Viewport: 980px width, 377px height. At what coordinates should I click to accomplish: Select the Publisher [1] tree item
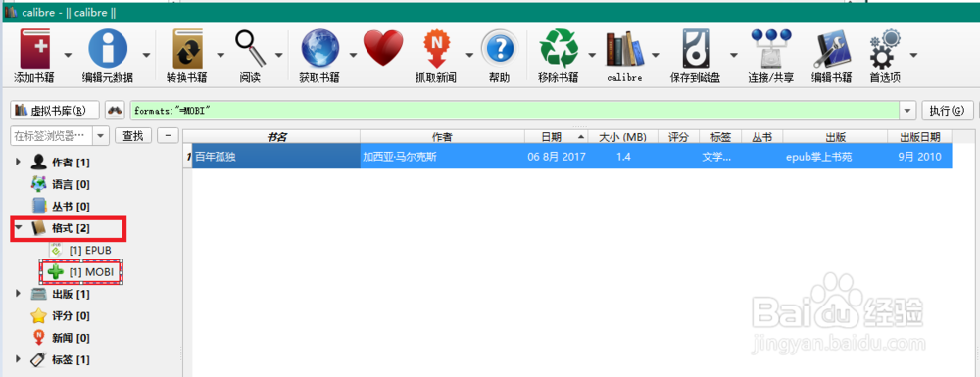[x=60, y=294]
